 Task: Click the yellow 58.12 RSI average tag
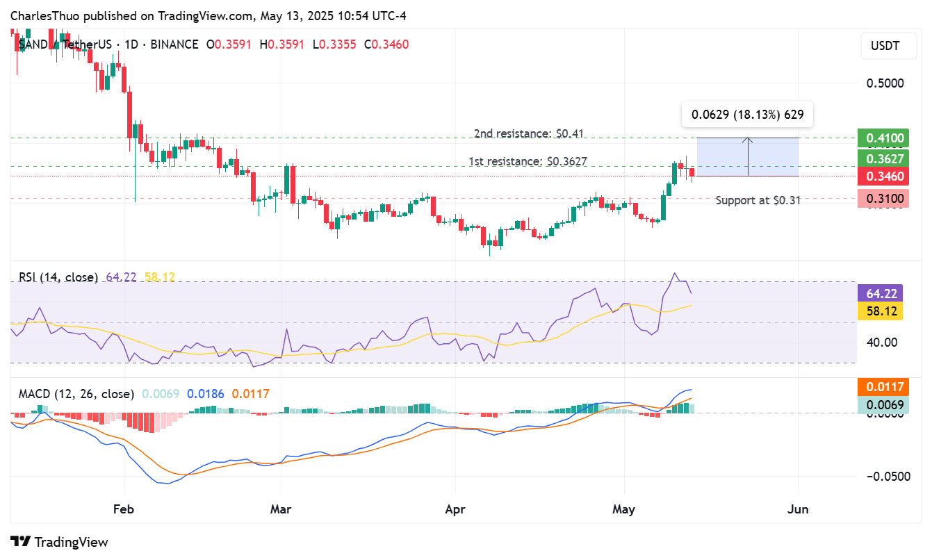click(x=880, y=311)
